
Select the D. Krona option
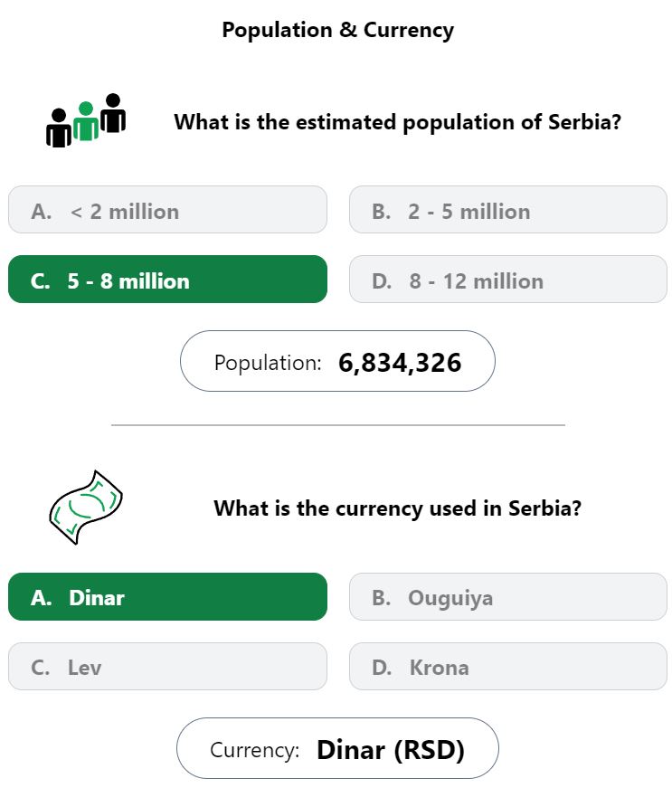click(x=508, y=666)
